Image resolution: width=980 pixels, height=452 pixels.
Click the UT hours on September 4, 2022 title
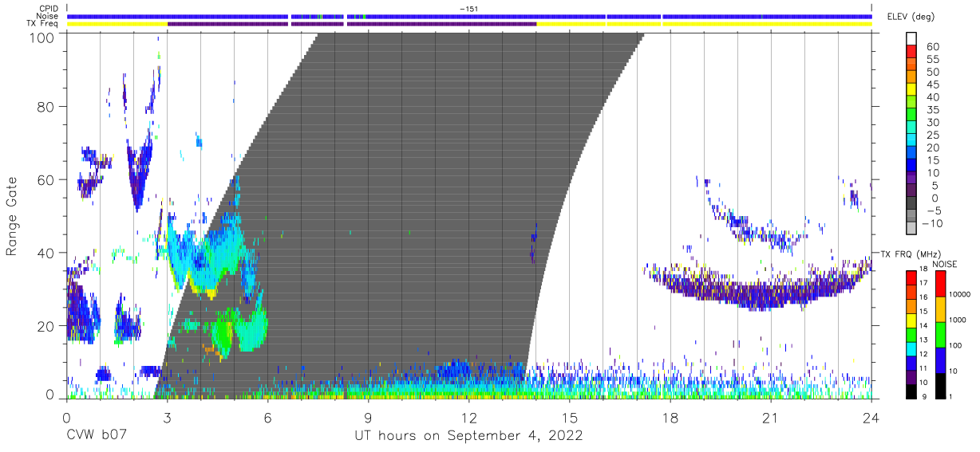tap(468, 436)
